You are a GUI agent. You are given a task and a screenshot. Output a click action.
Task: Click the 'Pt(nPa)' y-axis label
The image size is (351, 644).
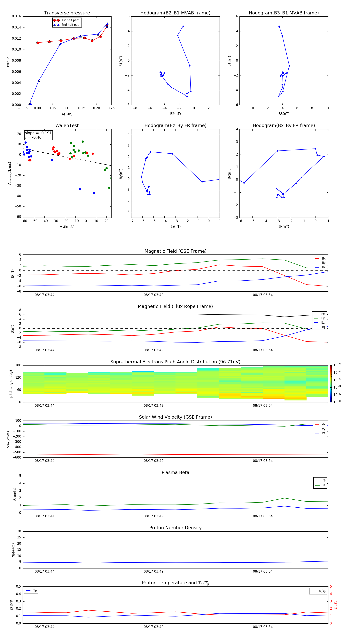(8, 61)
